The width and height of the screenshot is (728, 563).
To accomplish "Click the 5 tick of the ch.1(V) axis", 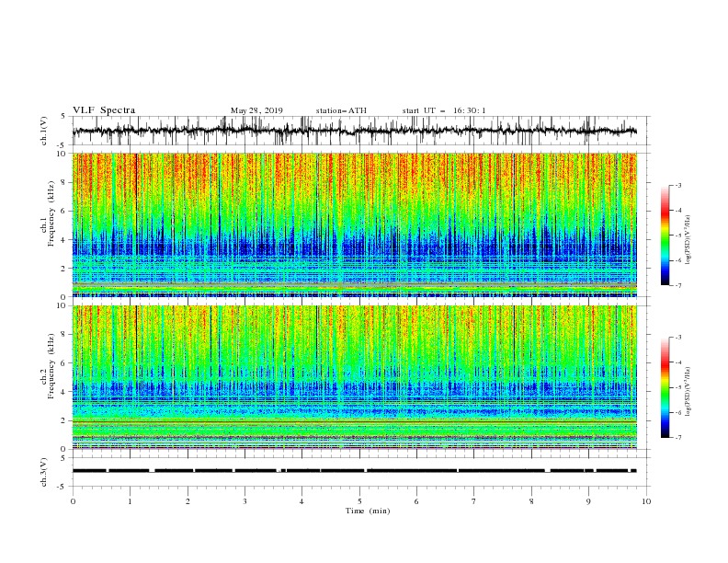I will (x=63, y=117).
